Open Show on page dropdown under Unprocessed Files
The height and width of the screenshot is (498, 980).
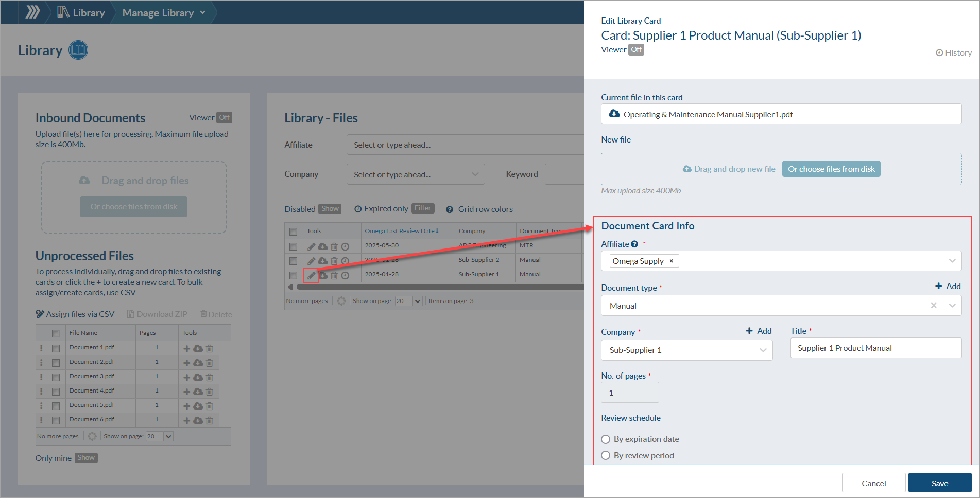(x=160, y=436)
